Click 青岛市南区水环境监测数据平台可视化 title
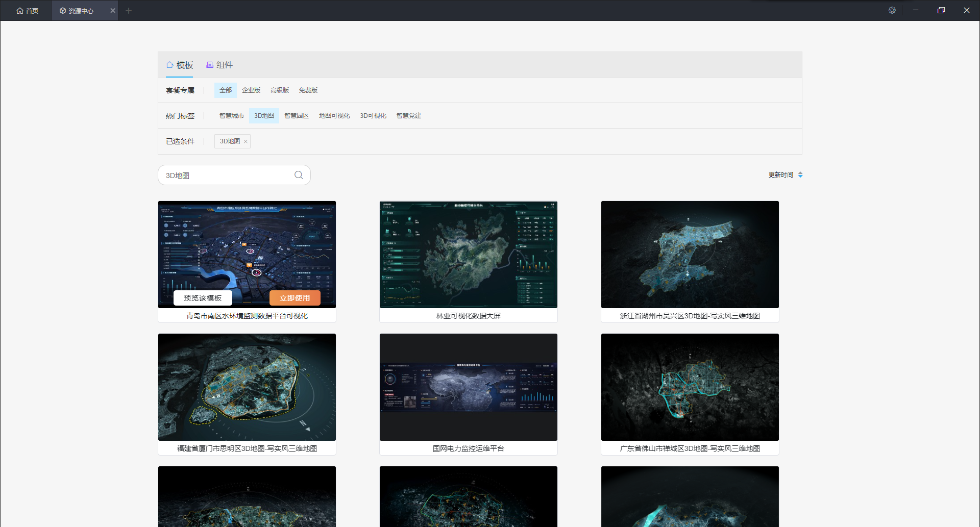The height and width of the screenshot is (527, 980). (x=247, y=316)
